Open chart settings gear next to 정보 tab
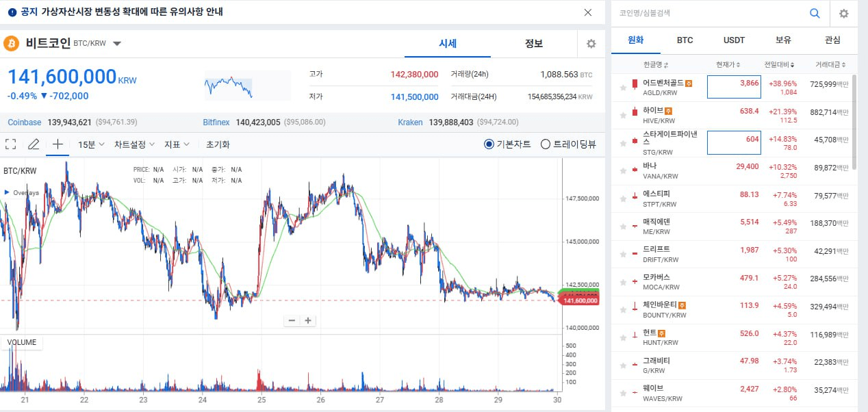 (591, 44)
